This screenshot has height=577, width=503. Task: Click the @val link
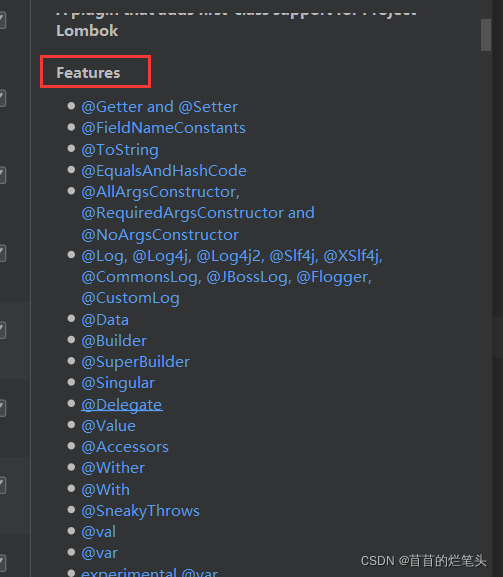[98, 532]
